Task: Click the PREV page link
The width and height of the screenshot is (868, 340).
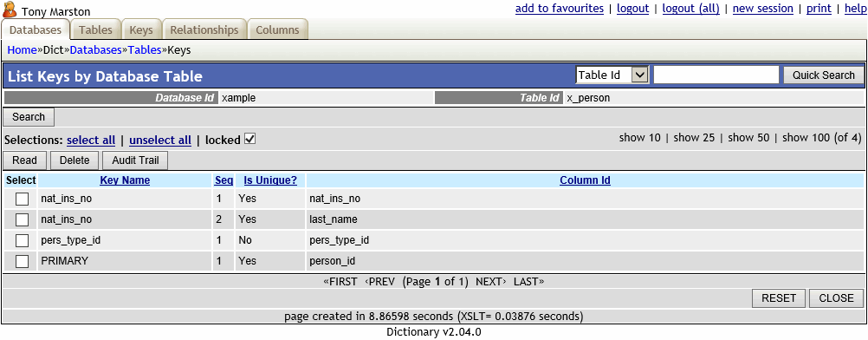Action: tap(379, 282)
